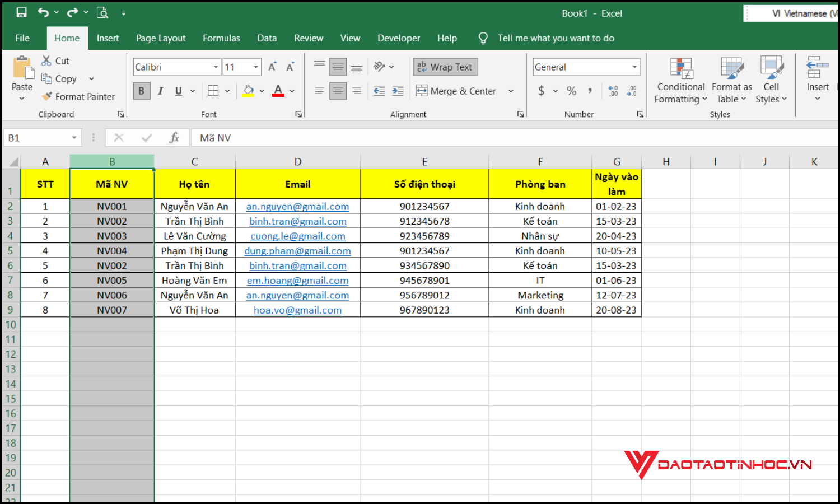The height and width of the screenshot is (504, 840).
Task: Select cell NV004 in column B
Action: tap(112, 250)
